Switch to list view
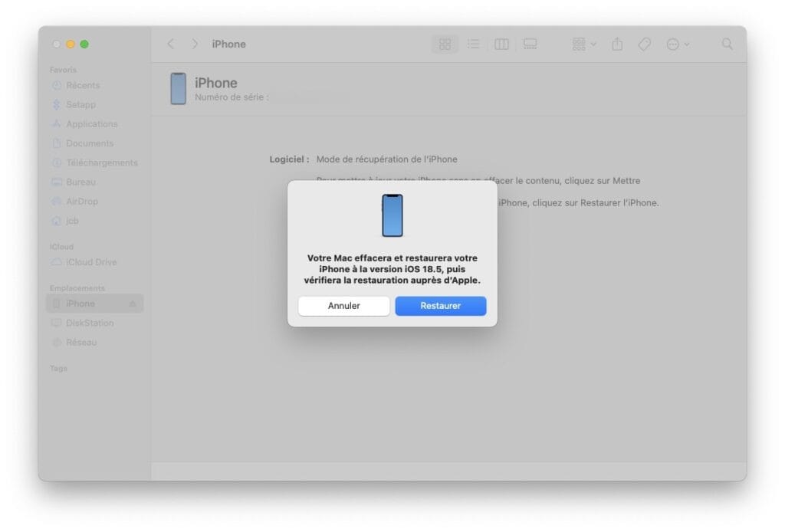The image size is (785, 532). [x=473, y=44]
